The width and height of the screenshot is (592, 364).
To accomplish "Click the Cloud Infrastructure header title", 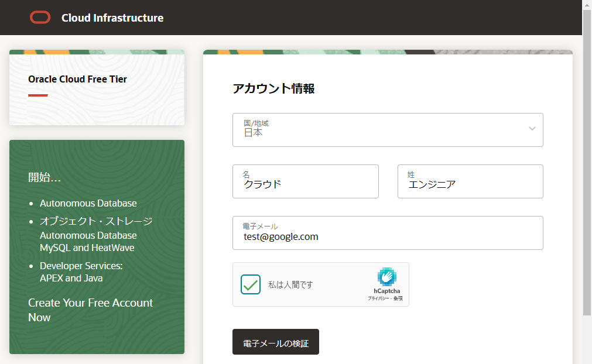I will tap(112, 18).
